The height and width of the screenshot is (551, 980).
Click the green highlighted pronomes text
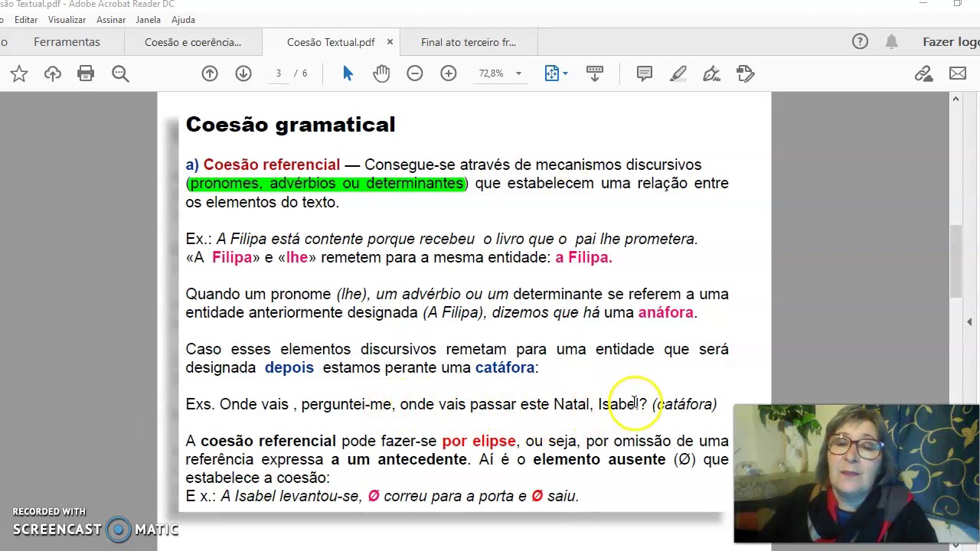click(327, 184)
